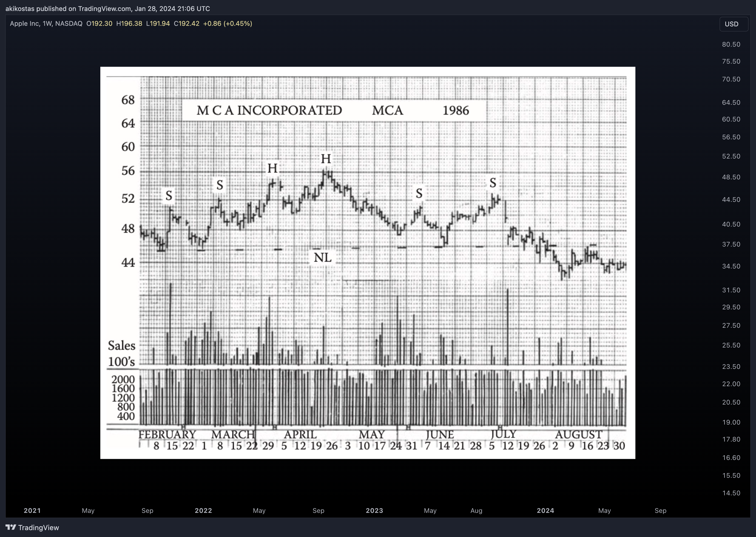Click the 23.50 price axis label

pyautogui.click(x=731, y=366)
